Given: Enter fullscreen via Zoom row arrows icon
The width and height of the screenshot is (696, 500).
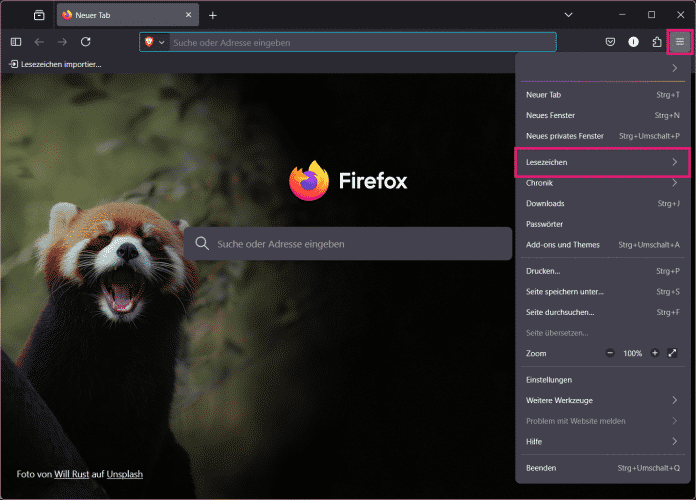Looking at the screenshot, I should pos(673,353).
